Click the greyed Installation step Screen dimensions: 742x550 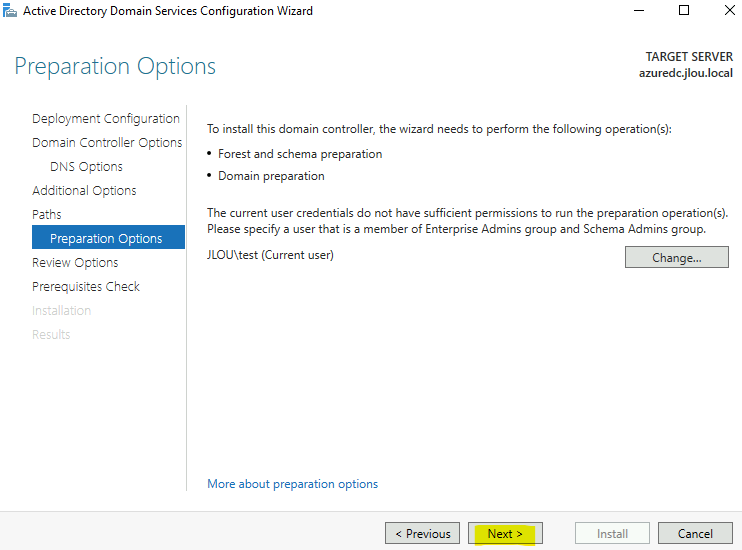pos(62,310)
